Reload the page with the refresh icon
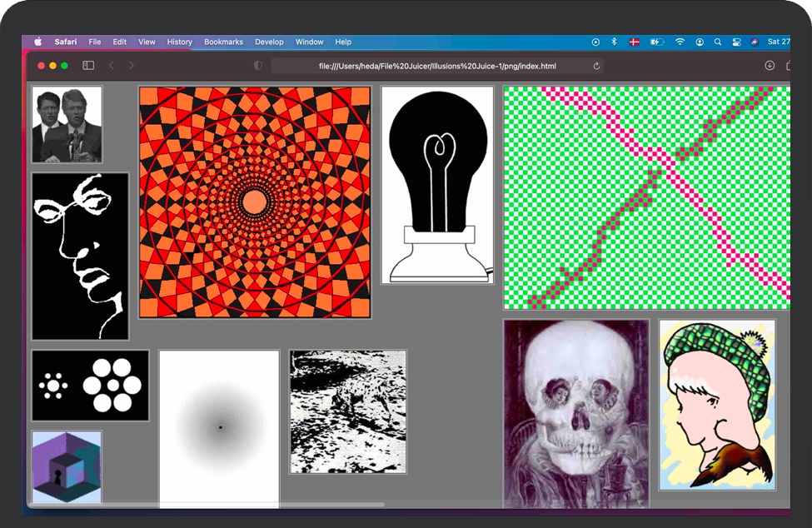812x528 pixels. click(596, 66)
